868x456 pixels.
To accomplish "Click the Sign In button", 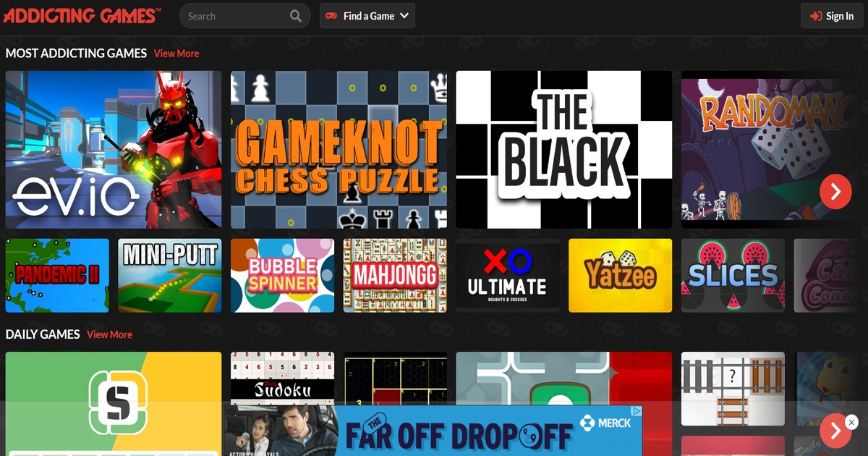I will (x=832, y=16).
